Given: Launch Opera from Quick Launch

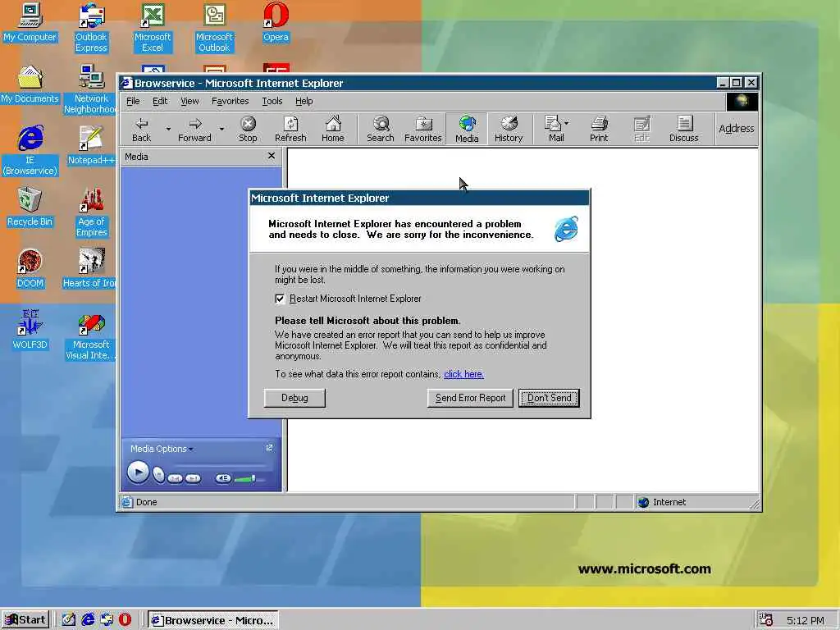Looking at the screenshot, I should (125, 620).
